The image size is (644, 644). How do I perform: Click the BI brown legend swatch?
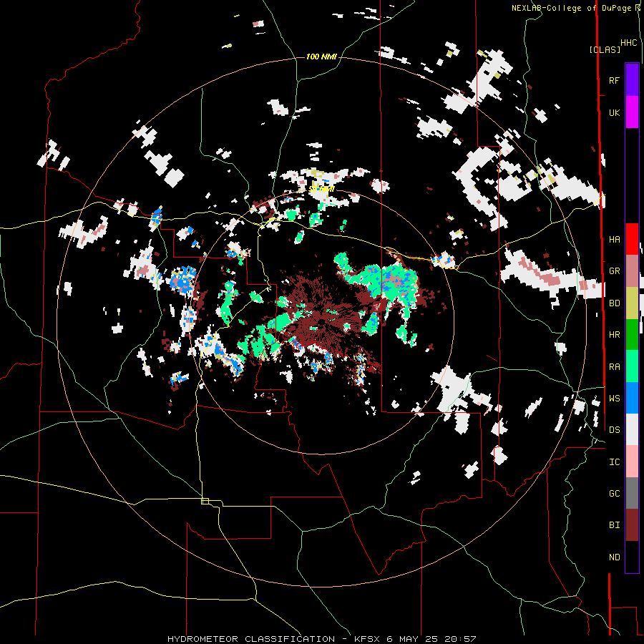click(632, 525)
